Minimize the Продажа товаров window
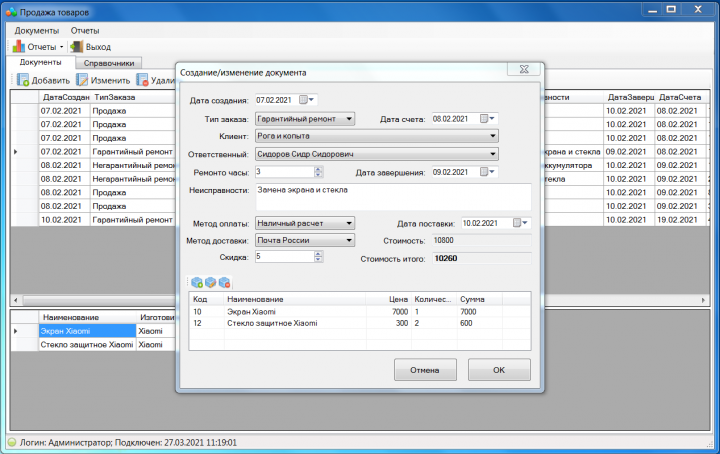 [652, 9]
